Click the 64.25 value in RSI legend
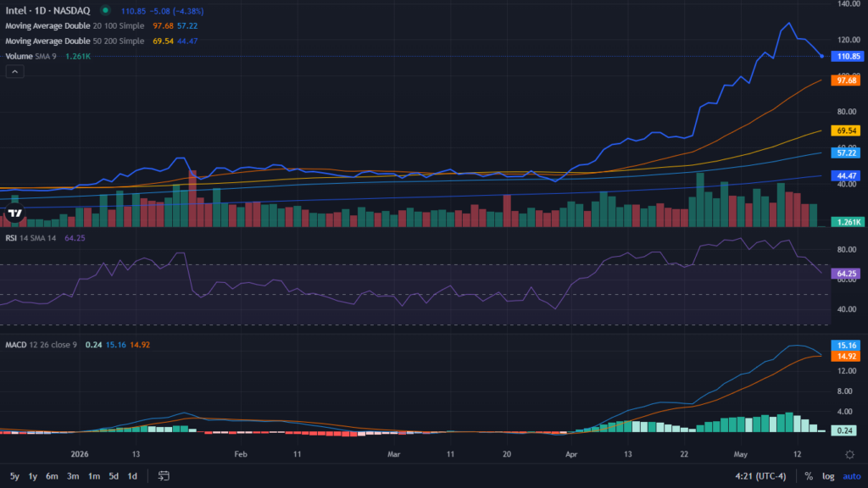The width and height of the screenshot is (868, 488). coord(75,238)
